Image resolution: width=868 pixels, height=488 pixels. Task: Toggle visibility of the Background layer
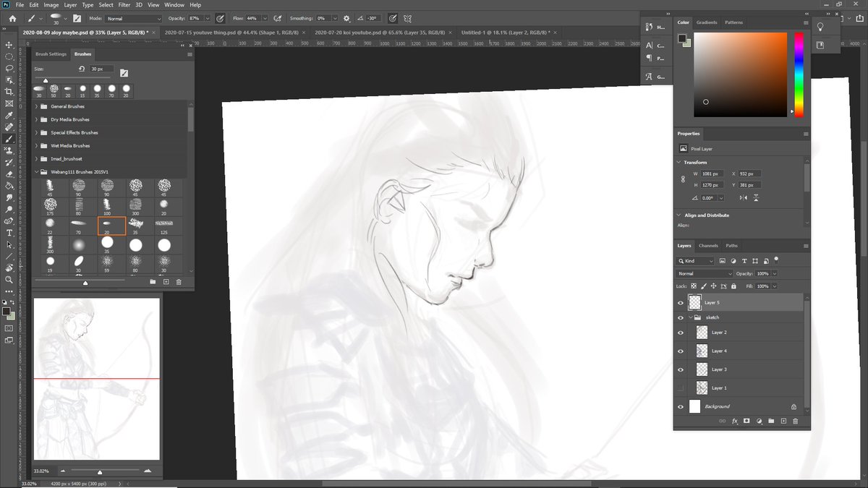tap(680, 406)
